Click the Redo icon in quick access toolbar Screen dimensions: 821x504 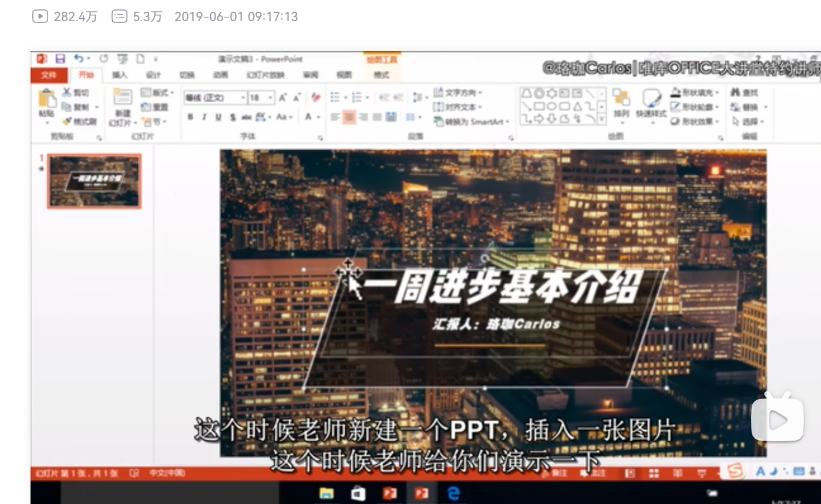(104, 59)
